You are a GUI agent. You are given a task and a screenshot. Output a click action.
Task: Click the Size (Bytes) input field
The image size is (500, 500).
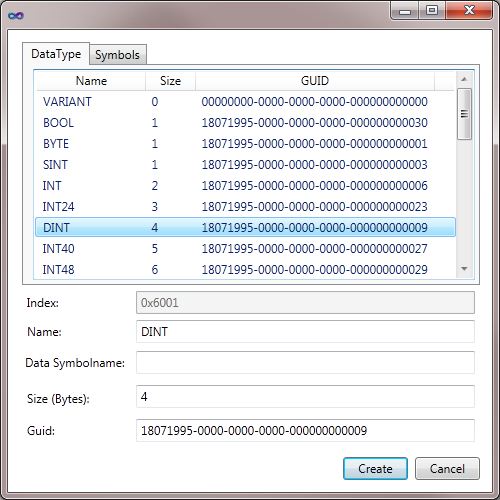click(x=305, y=397)
